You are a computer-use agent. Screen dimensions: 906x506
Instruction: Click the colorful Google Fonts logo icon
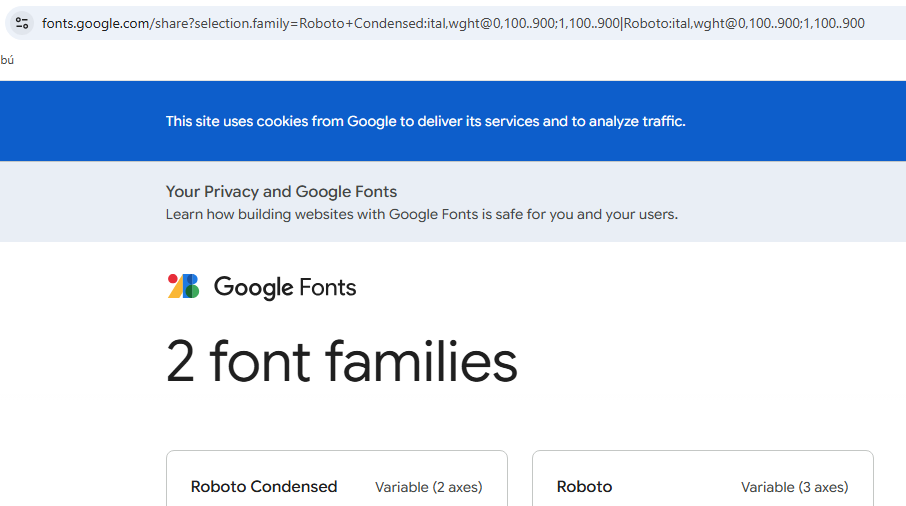[183, 287]
